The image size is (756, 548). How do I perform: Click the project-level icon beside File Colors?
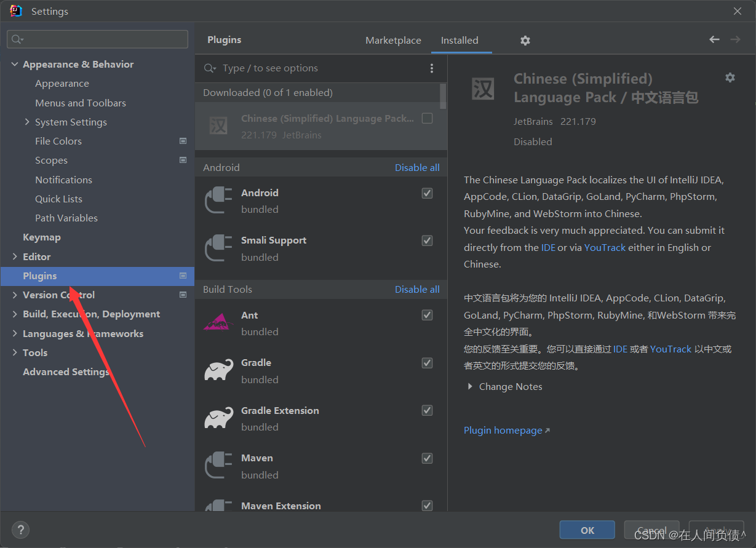click(183, 141)
